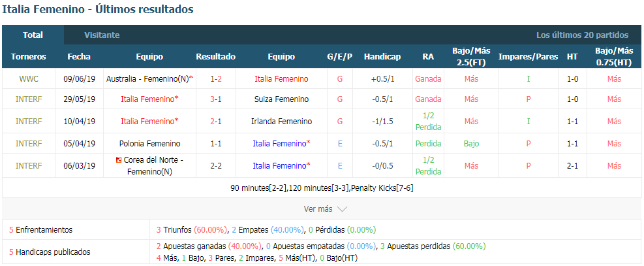Open the 1-2 result against Australia
This screenshot has height=266, width=644.
(215, 78)
